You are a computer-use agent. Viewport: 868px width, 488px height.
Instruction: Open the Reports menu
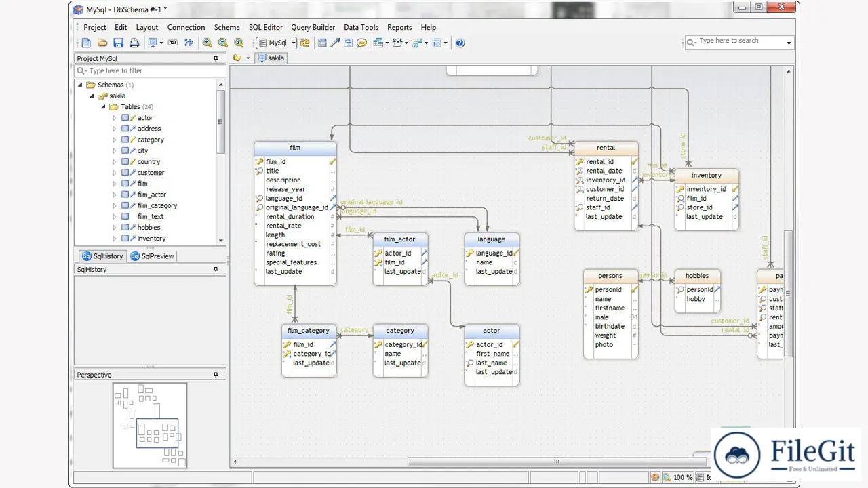[399, 28]
